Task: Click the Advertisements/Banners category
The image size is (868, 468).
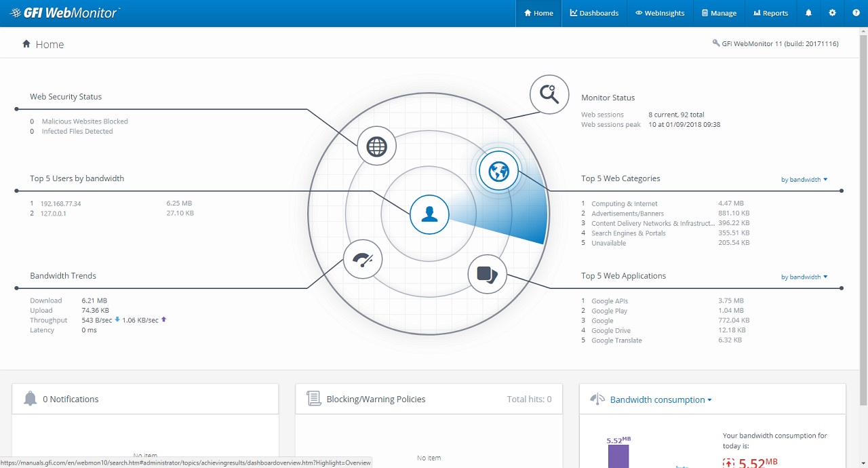Action: [x=627, y=214]
